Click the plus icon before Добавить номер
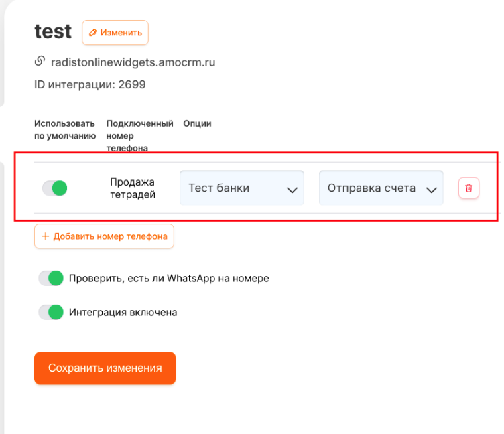Screen dimensions: 504x434 pos(46,236)
